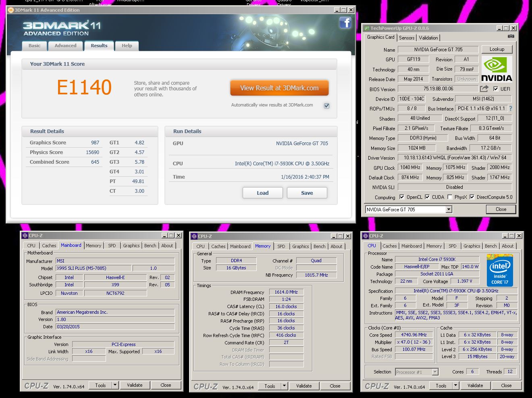Click Tools button in the Mainboard CPU-Z window
532x398 pixels.
tap(100, 385)
